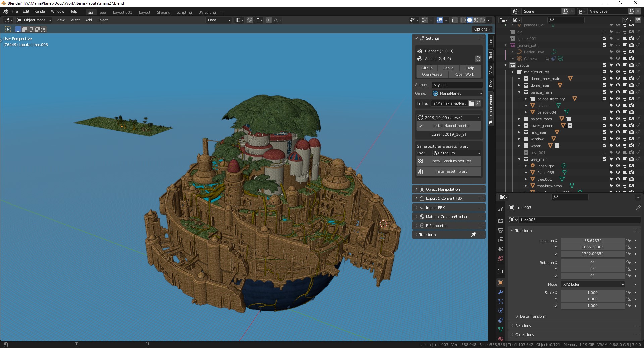Open the Modifiers wrench tab icon
The height and width of the screenshot is (348, 644).
coord(501,292)
